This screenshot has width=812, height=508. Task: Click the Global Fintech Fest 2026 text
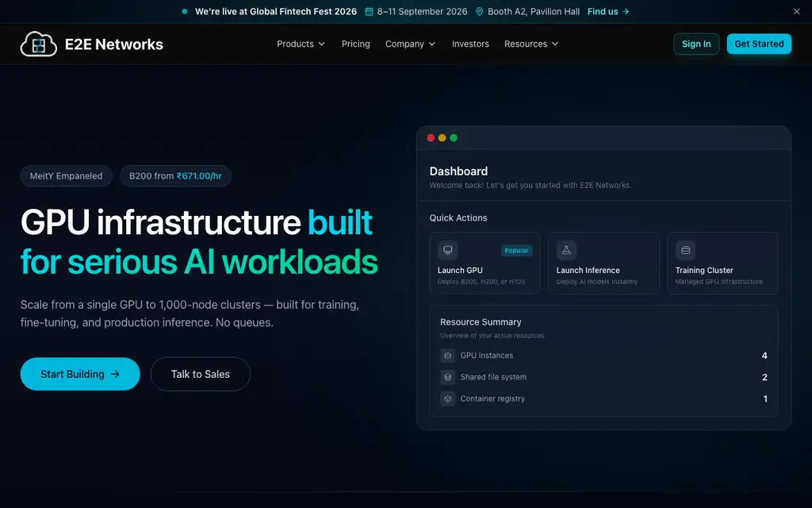tap(304, 11)
